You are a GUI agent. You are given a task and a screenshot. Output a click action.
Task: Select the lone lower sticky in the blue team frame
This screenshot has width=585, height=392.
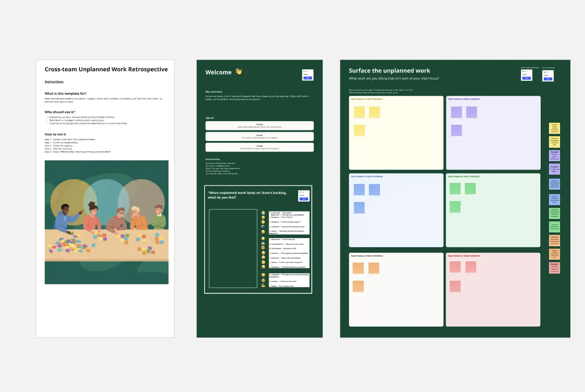click(359, 207)
